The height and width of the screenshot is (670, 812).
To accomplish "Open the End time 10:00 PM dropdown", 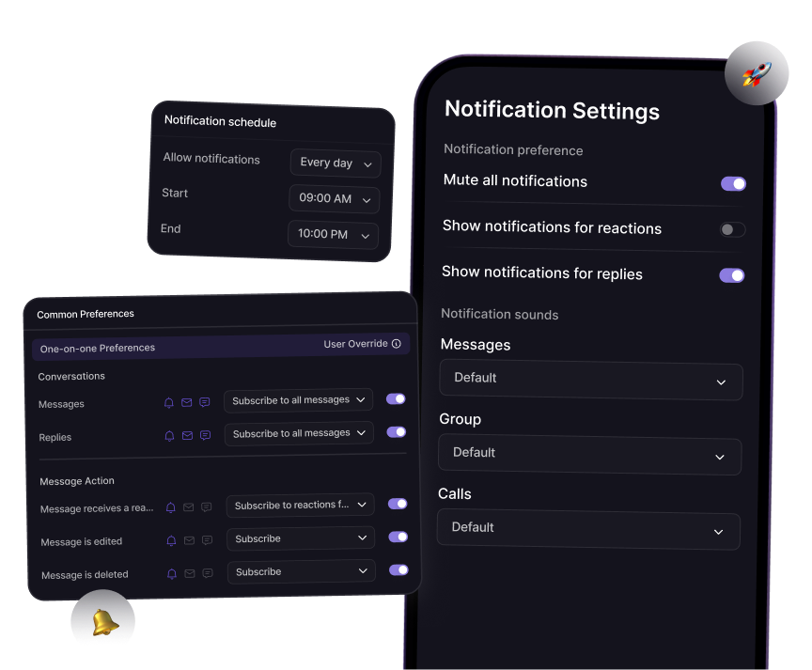I will [333, 234].
